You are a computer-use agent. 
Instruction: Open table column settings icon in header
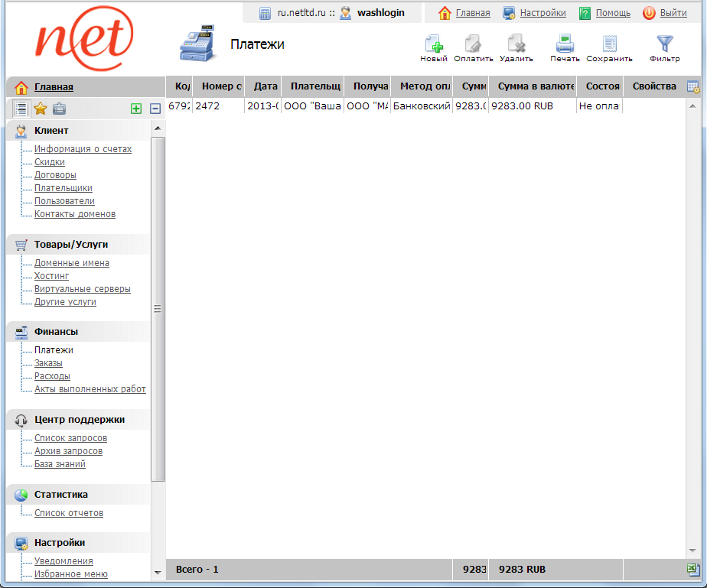pos(693,87)
